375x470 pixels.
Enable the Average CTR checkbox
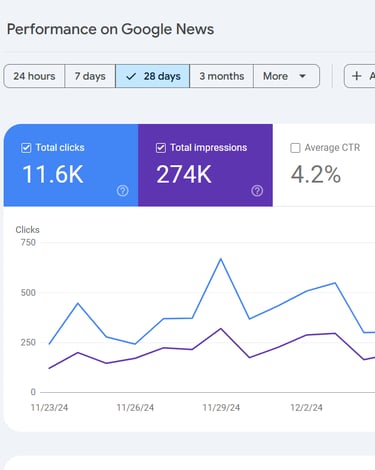click(x=295, y=148)
